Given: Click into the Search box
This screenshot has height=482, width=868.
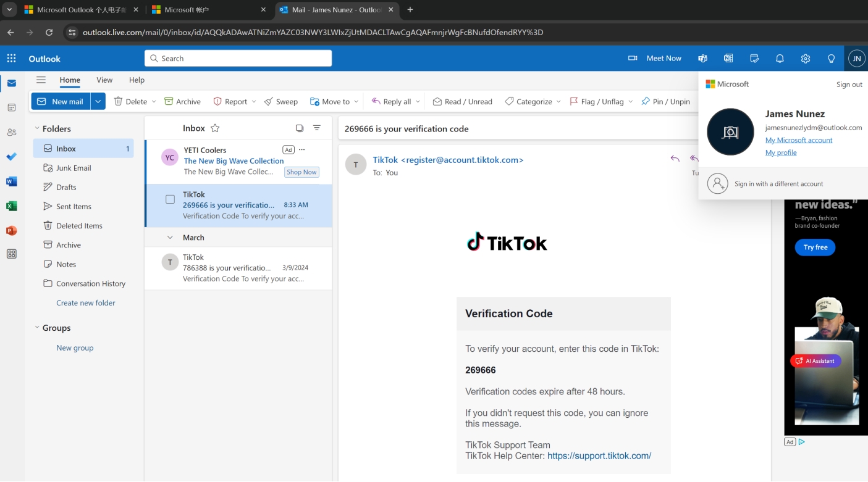Looking at the screenshot, I should click(x=238, y=59).
